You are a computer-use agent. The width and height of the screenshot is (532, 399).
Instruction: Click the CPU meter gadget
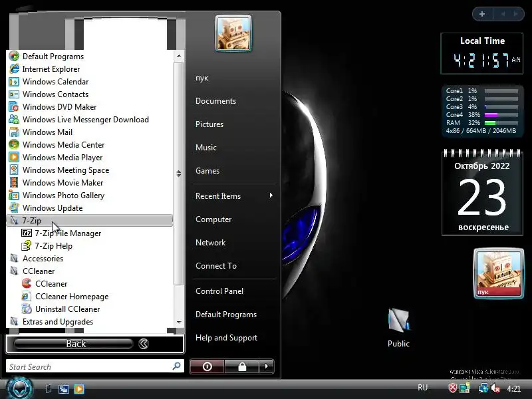481,110
